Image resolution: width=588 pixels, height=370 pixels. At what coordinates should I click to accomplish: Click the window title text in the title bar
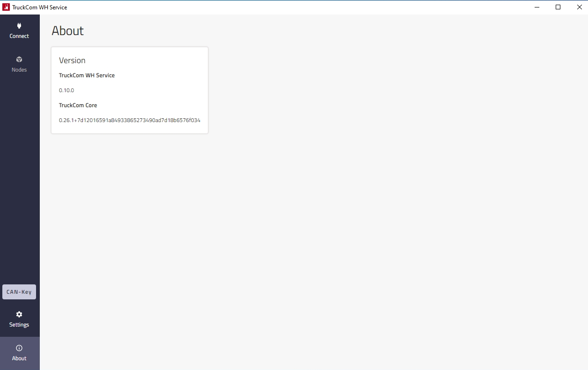pyautogui.click(x=40, y=7)
